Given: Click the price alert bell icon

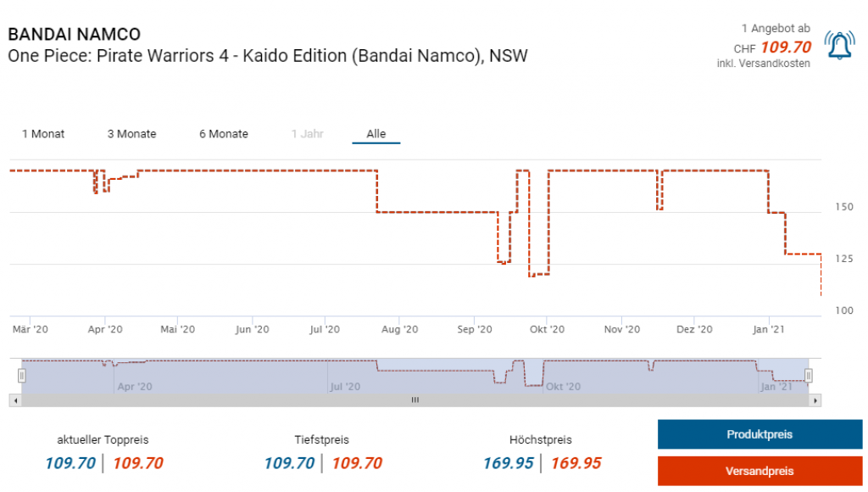Looking at the screenshot, I should 839,46.
